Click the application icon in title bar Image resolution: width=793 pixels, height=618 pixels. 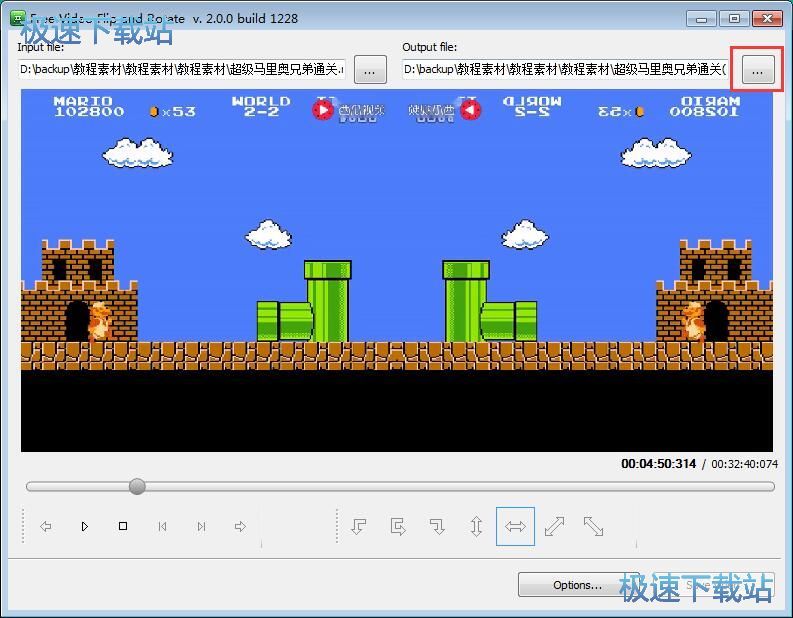click(x=18, y=19)
